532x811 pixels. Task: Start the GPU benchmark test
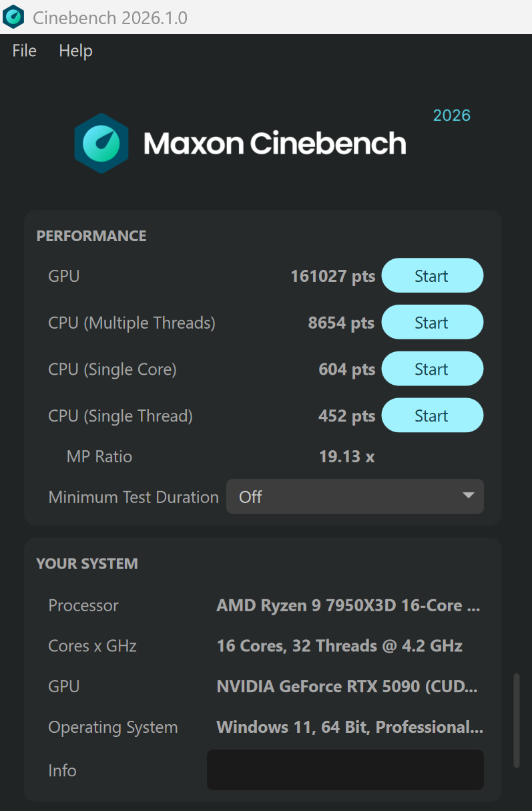(432, 275)
